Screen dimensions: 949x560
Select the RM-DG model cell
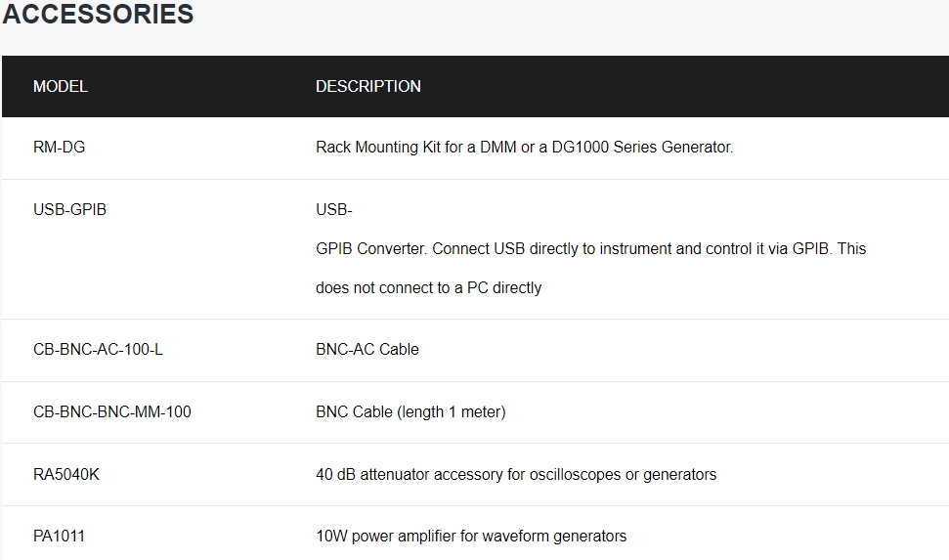(x=60, y=148)
